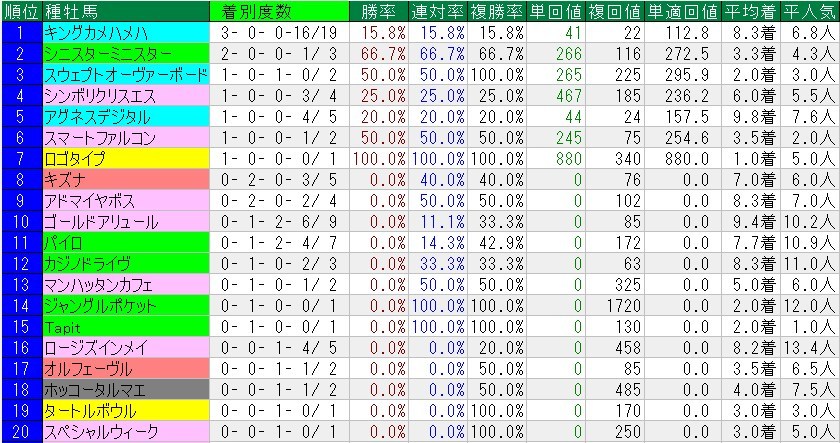Select the ジャングルポケット sire name
The height and width of the screenshot is (443, 840).
[126, 305]
